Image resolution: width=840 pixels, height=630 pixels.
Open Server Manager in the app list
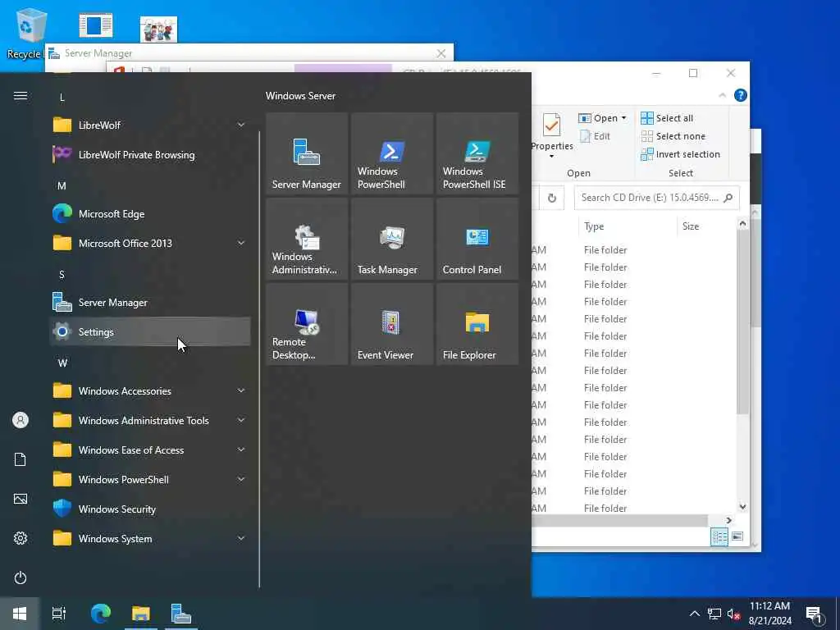[150, 302]
